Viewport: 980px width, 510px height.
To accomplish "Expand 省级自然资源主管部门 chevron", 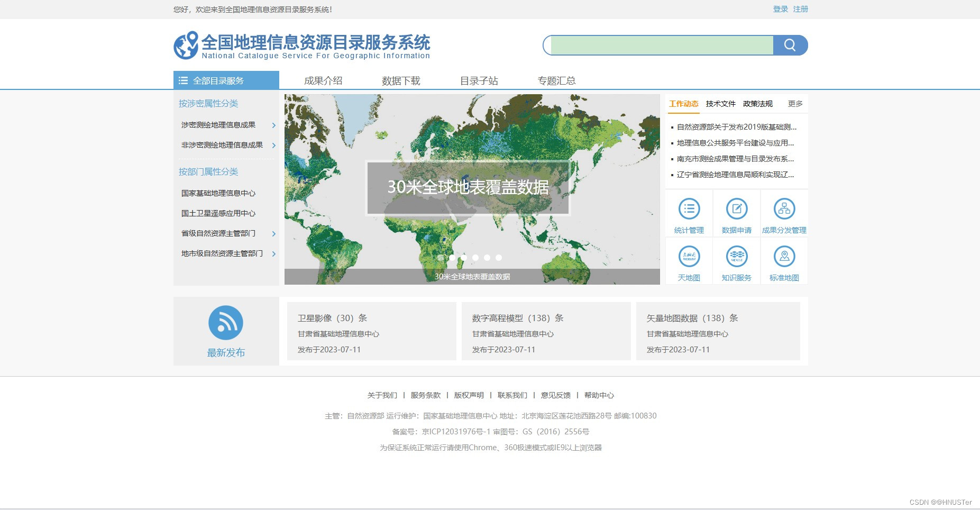I will click(x=274, y=234).
